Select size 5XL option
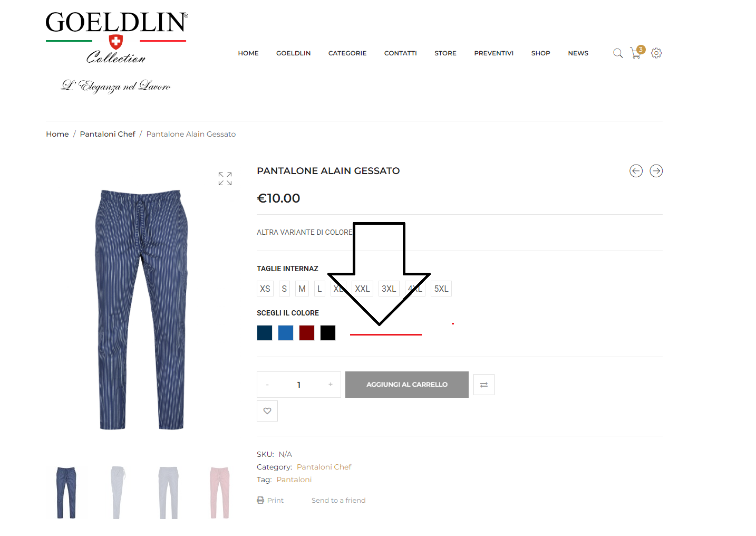 441,289
